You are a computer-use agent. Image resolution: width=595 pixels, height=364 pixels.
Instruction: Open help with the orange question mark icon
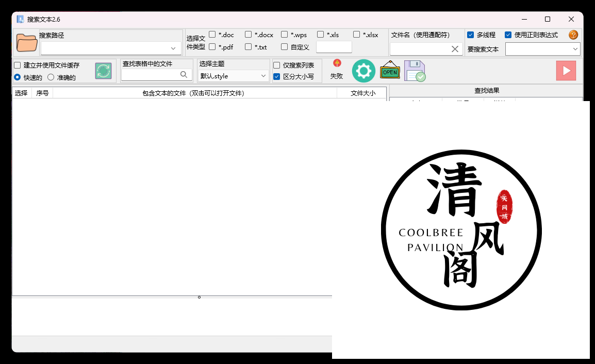pyautogui.click(x=573, y=35)
